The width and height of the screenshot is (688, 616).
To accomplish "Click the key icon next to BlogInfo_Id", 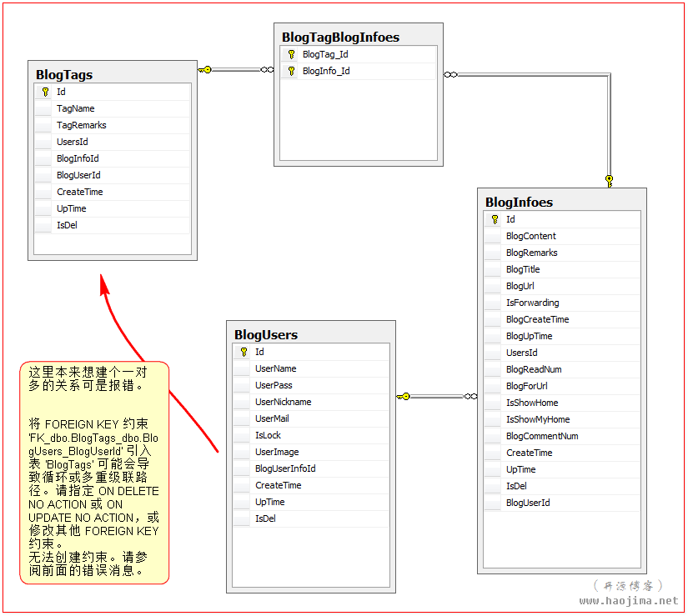I will pyautogui.click(x=289, y=71).
